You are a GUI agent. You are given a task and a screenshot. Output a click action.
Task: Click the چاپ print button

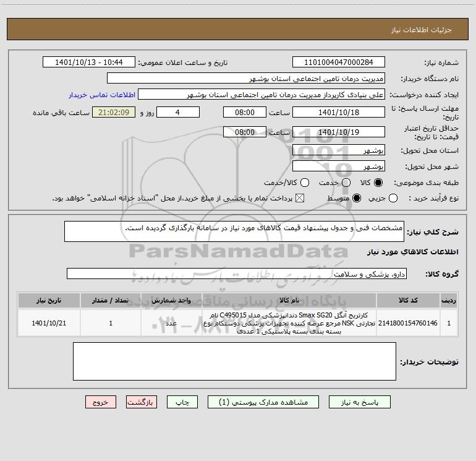182,402
